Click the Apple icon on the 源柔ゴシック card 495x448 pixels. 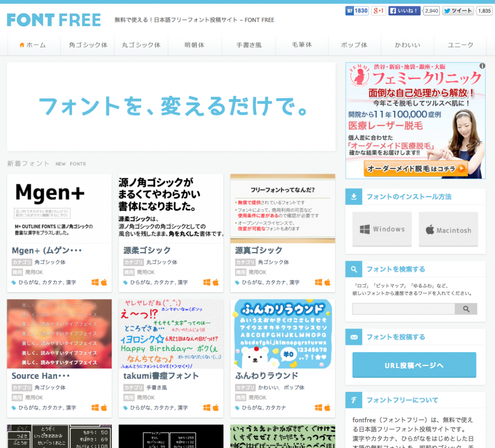pyautogui.click(x=216, y=282)
